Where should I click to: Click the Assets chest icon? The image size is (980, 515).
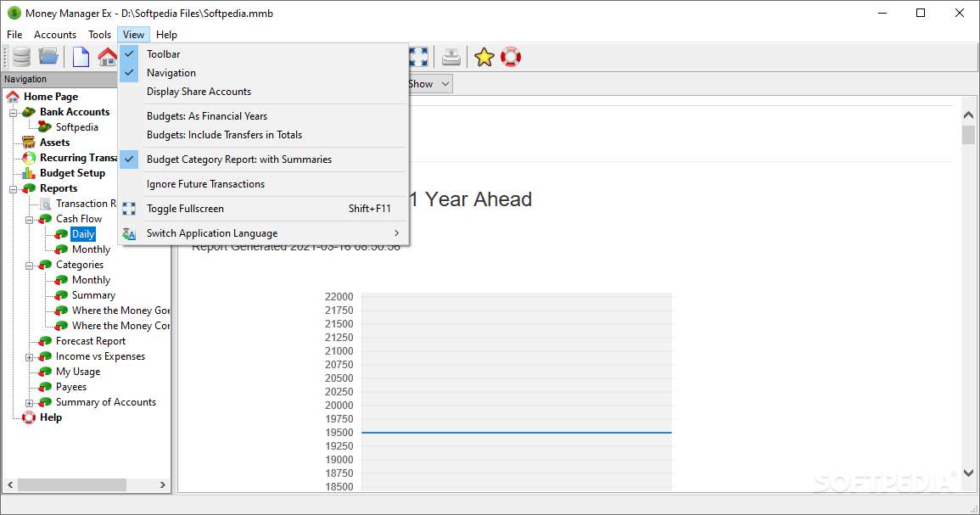click(x=29, y=143)
